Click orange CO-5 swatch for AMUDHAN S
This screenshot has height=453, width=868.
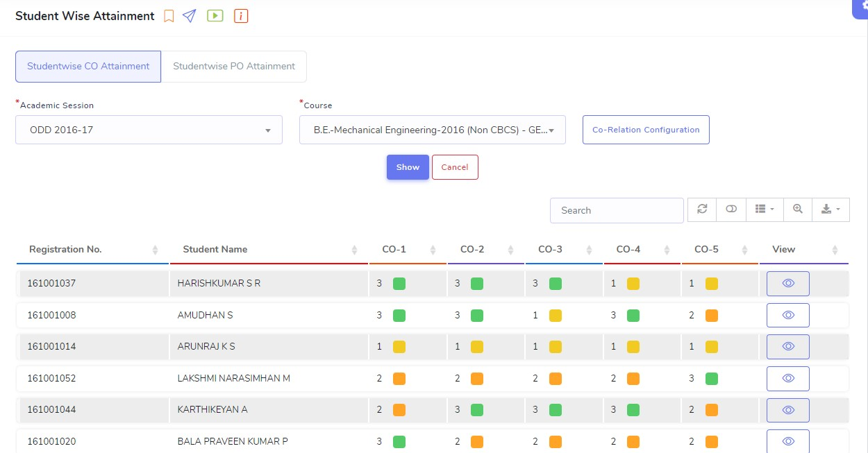(x=712, y=315)
